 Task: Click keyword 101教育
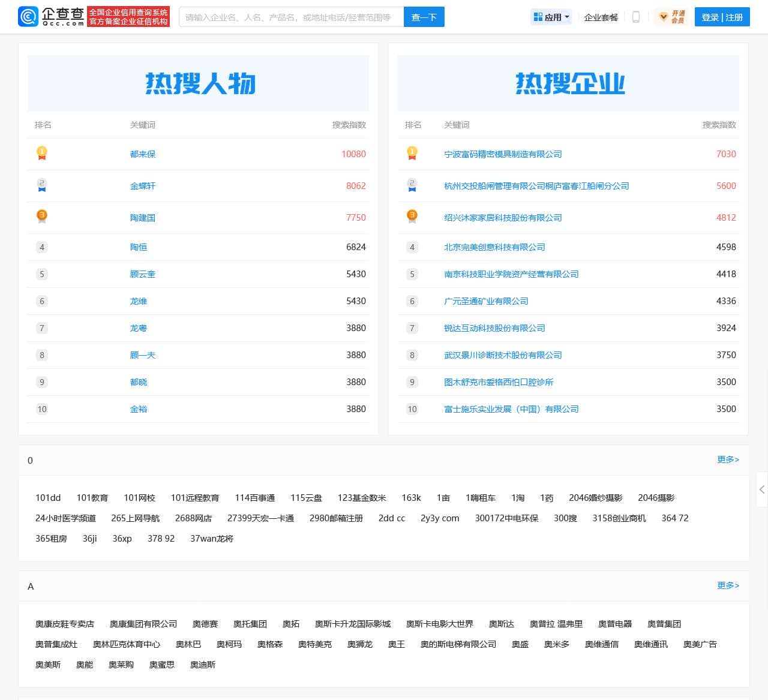pos(92,498)
